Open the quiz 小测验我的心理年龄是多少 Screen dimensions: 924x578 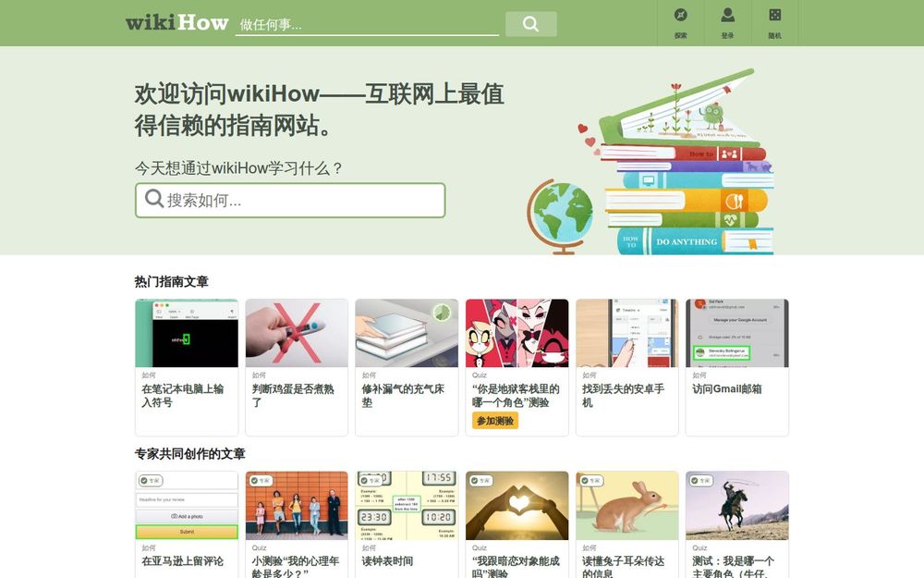pos(293,564)
